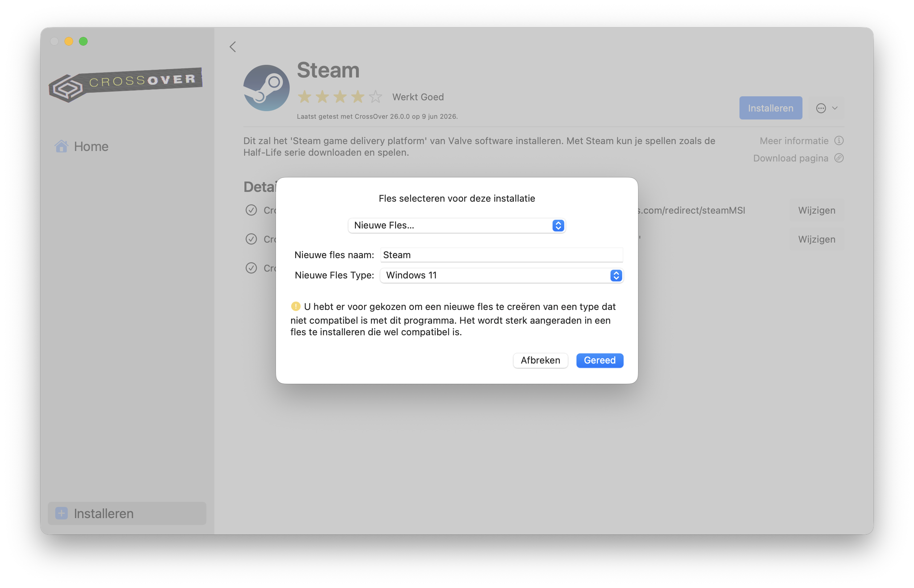Click the Steam title heading
The image size is (914, 588).
click(x=328, y=70)
